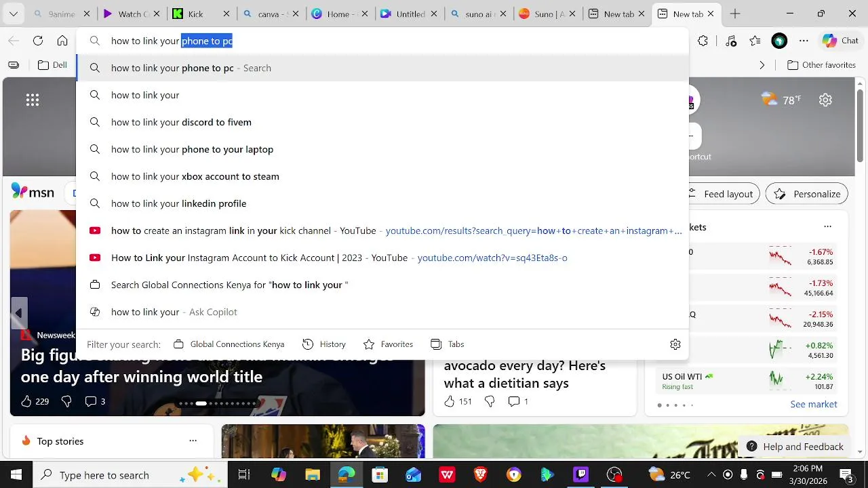This screenshot has height=488, width=868.
Task: Open Copilot Chat button
Action: click(840, 41)
